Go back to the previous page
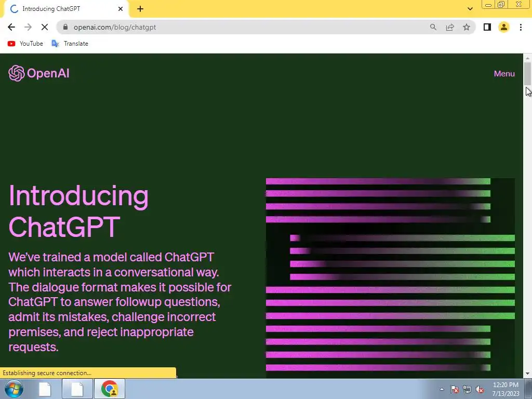 coord(11,27)
